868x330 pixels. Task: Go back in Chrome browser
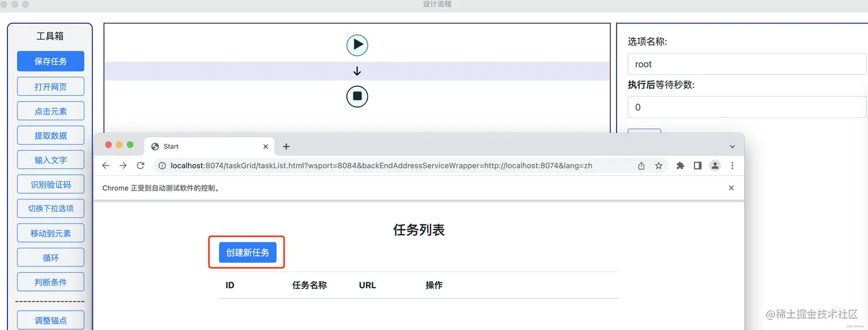(106, 166)
